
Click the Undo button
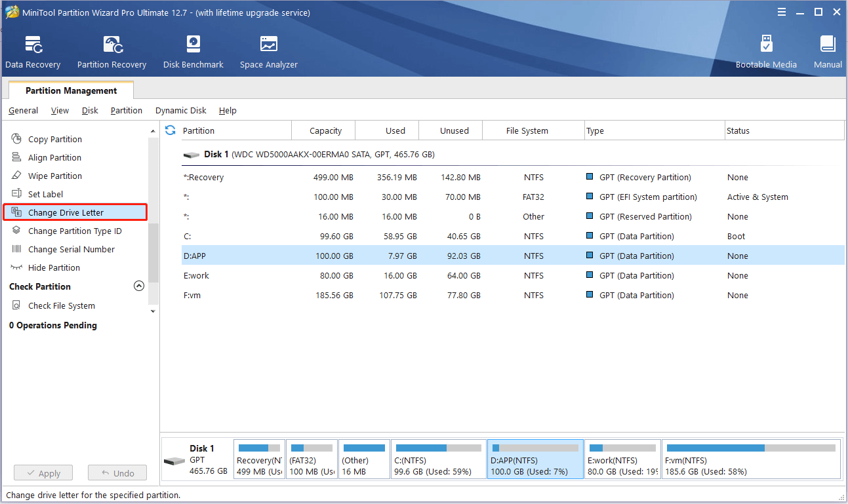coord(117,472)
